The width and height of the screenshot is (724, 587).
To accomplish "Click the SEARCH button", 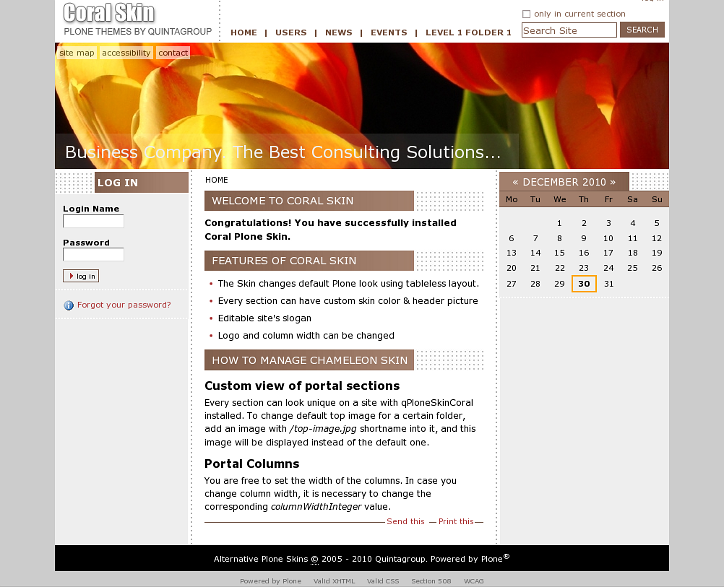I will (x=642, y=30).
